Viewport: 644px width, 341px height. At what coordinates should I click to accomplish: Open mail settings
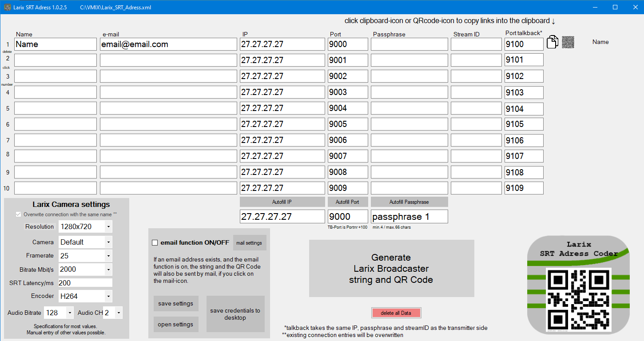[x=249, y=243]
